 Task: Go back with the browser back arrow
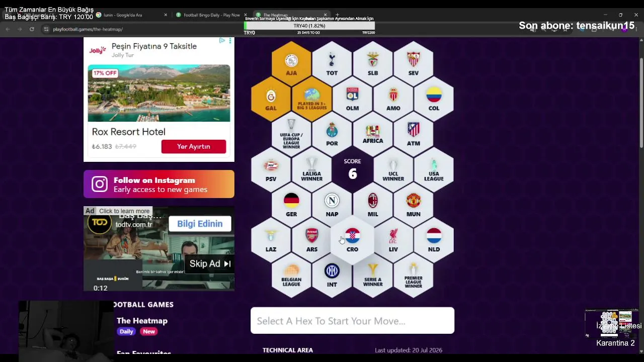(8, 29)
